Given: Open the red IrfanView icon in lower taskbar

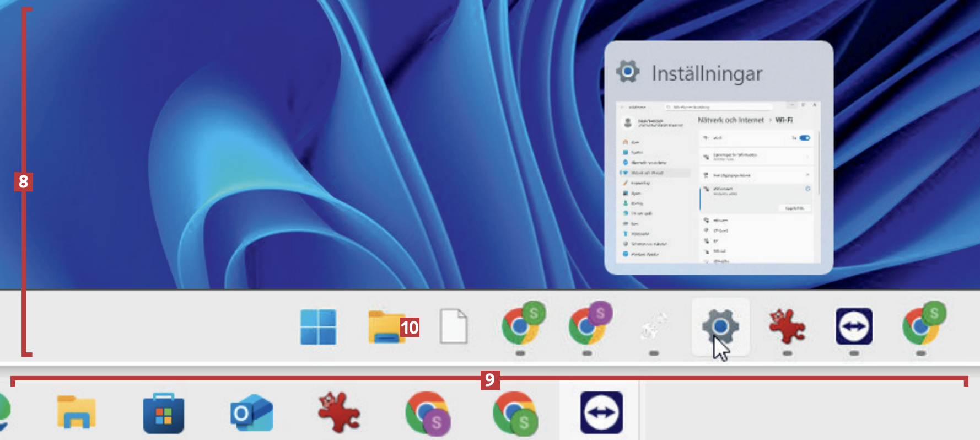Looking at the screenshot, I should pyautogui.click(x=338, y=412).
